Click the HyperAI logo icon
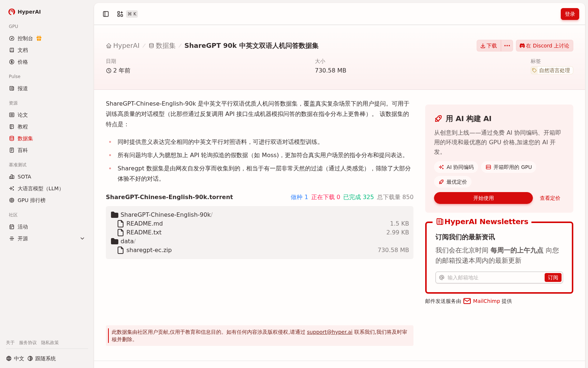This screenshot has height=368, width=588. coord(12,12)
